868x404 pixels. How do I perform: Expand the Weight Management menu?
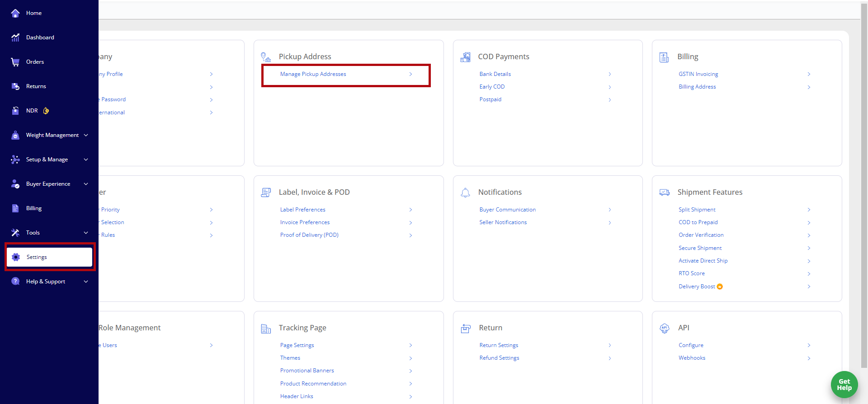tap(86, 135)
